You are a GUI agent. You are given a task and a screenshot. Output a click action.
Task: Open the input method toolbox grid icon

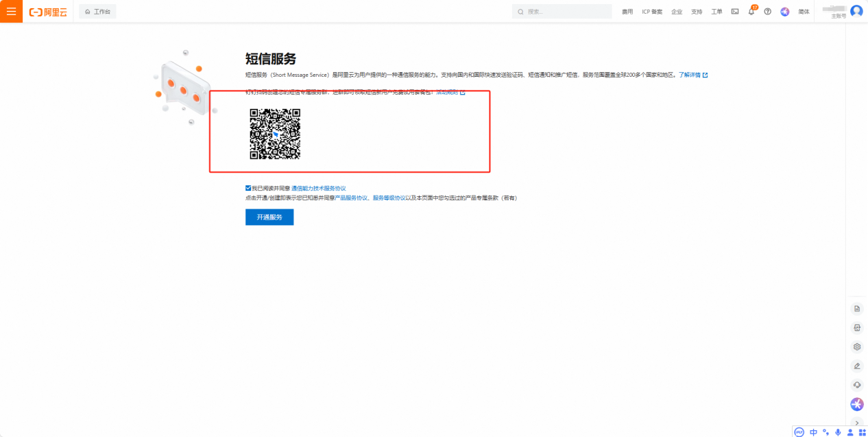click(862, 432)
